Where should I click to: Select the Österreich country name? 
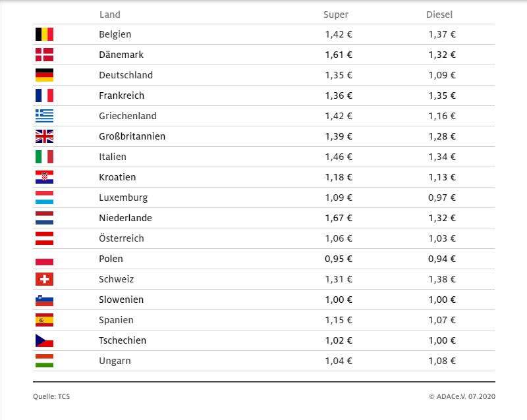121,238
